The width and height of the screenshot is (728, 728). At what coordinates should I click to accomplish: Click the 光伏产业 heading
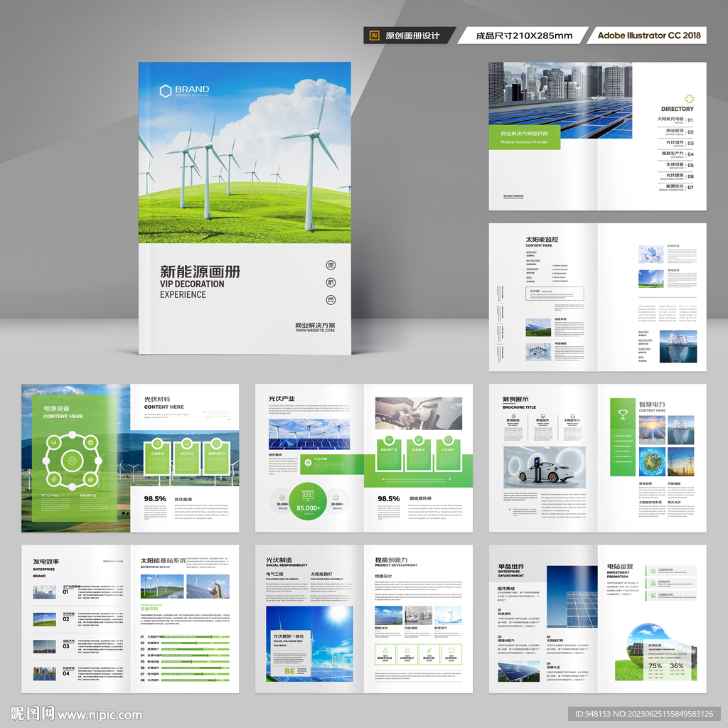pos(282,398)
